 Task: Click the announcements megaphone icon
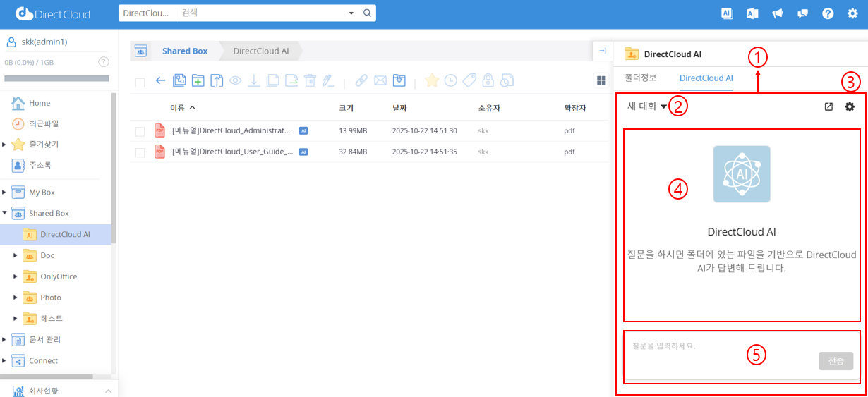tap(778, 13)
